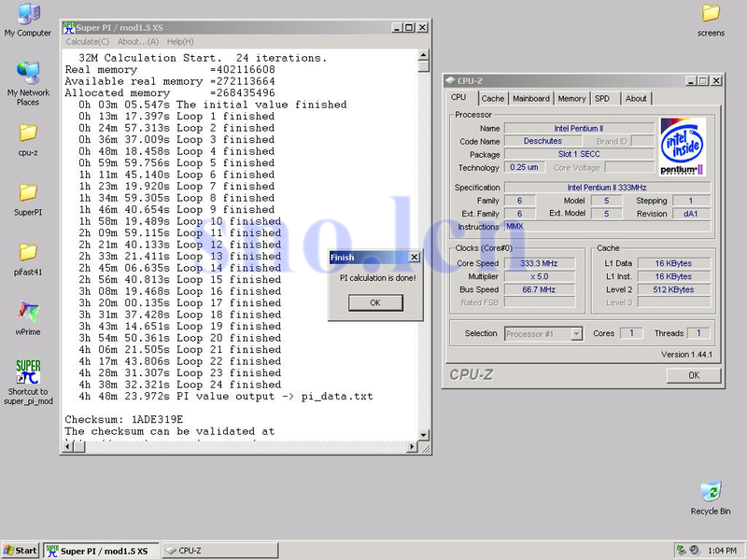The height and width of the screenshot is (560, 747).
Task: Click the Level 2 cache value 512 KBytes
Action: coord(673,289)
